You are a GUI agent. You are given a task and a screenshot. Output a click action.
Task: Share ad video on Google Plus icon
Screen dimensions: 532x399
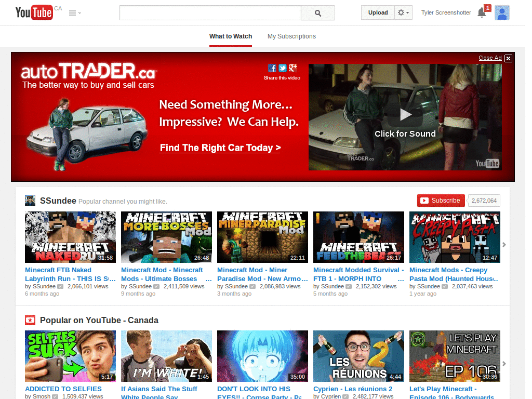[x=292, y=68]
